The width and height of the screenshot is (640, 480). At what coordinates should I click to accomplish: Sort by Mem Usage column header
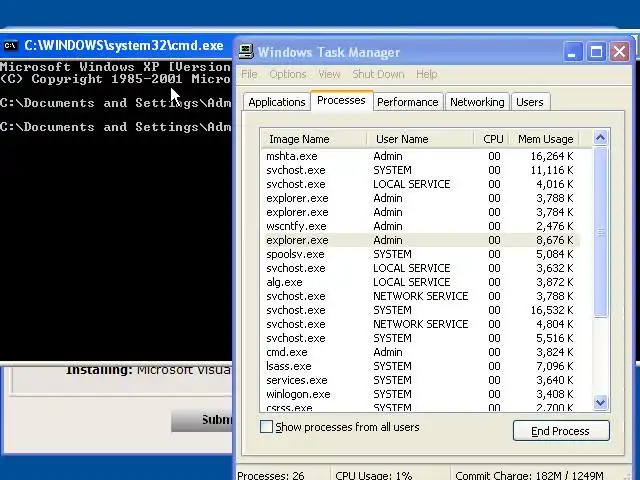coord(544,139)
